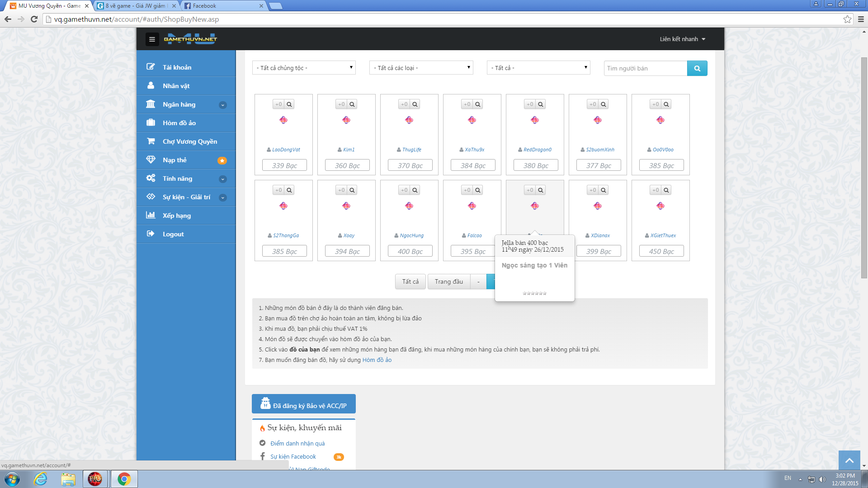This screenshot has width=868, height=488.
Task: Reload the page with refresh icon
Action: pyautogui.click(x=34, y=19)
